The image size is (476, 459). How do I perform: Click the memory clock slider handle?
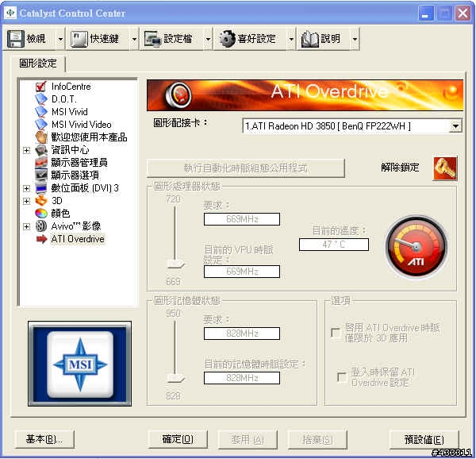[x=175, y=378]
